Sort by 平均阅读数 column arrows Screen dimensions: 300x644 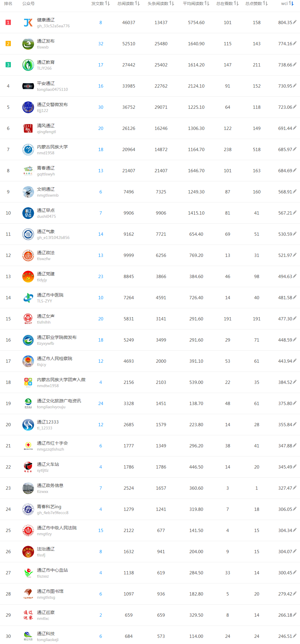click(207, 4)
